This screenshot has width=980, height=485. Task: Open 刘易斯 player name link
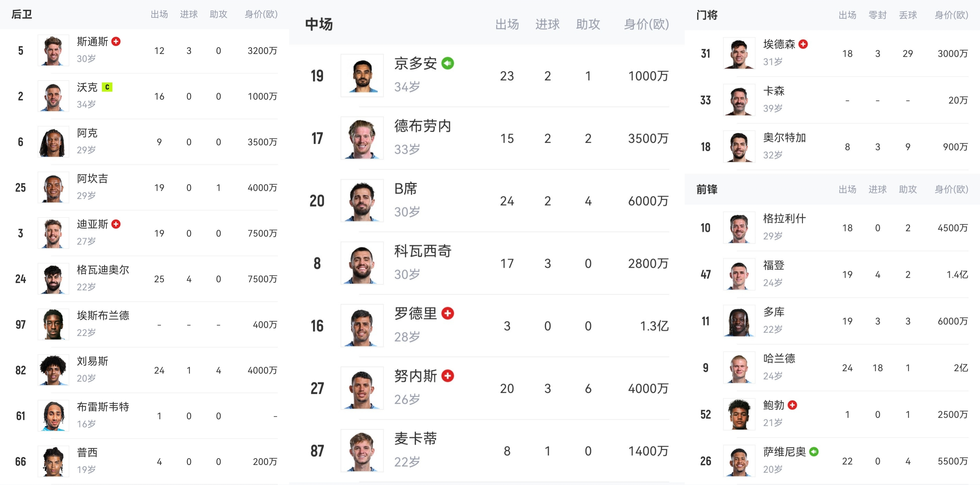pos(92,361)
